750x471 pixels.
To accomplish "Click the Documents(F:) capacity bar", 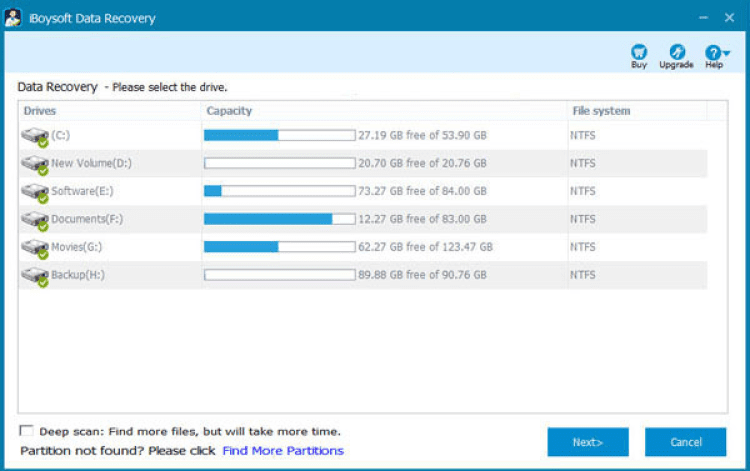I will click(x=279, y=219).
